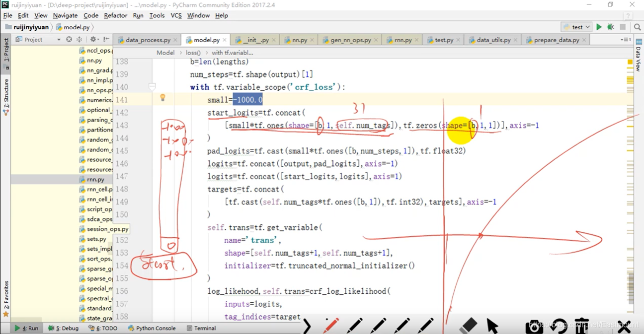The height and width of the screenshot is (334, 644).
Task: Open Search Everywhere magnifier icon
Action: coord(637,27)
